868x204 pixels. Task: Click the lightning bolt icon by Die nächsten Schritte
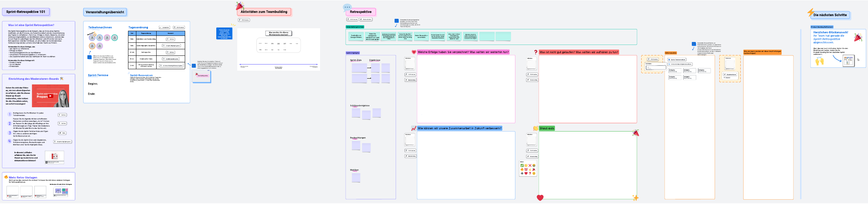pyautogui.click(x=810, y=12)
